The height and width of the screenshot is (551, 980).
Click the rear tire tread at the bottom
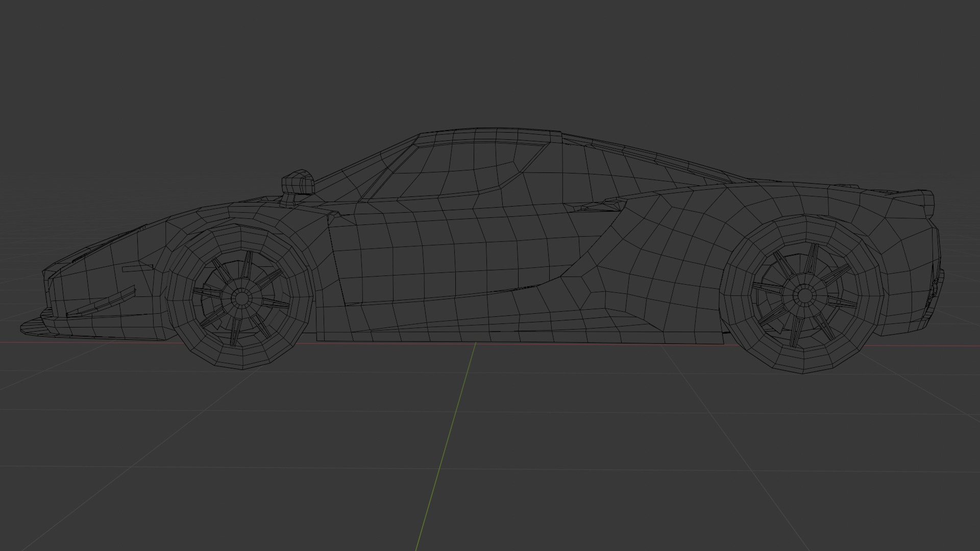coord(804,365)
